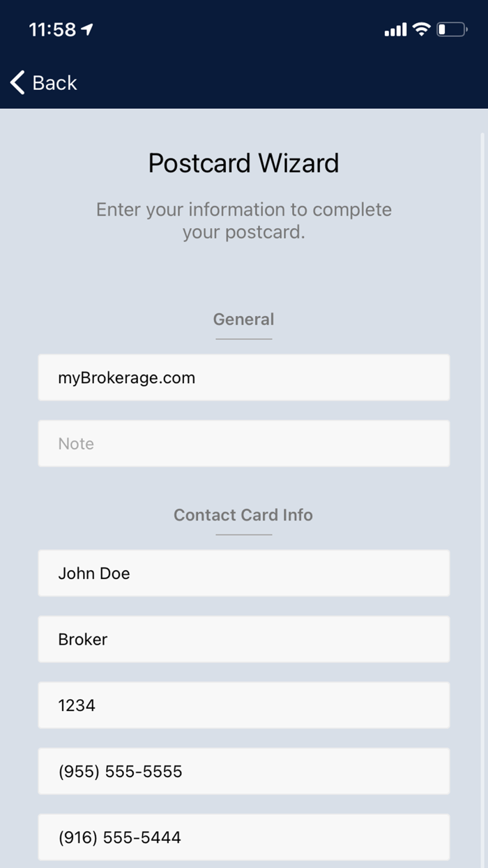Tap the location arrow icon in status bar
Viewport: 488px width, 868px height.
(x=86, y=30)
